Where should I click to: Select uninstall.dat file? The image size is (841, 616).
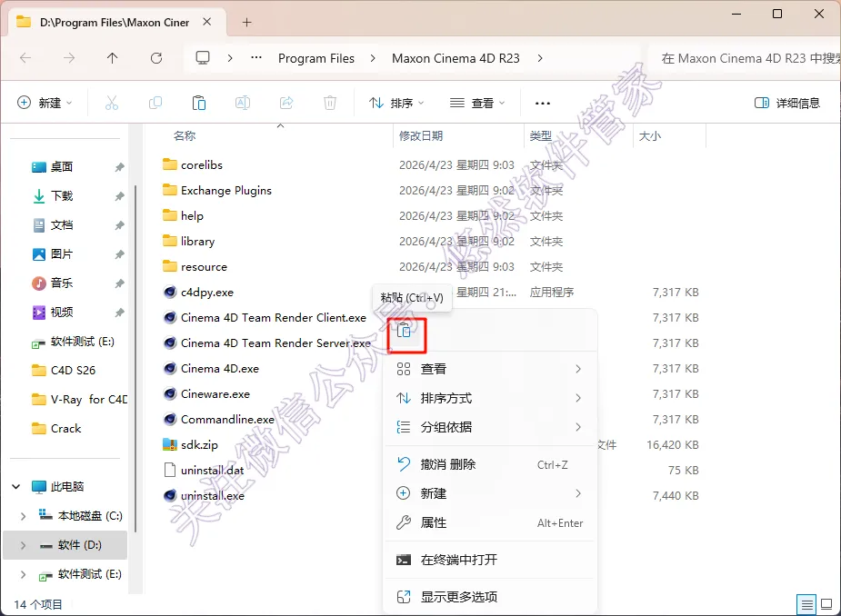point(212,470)
